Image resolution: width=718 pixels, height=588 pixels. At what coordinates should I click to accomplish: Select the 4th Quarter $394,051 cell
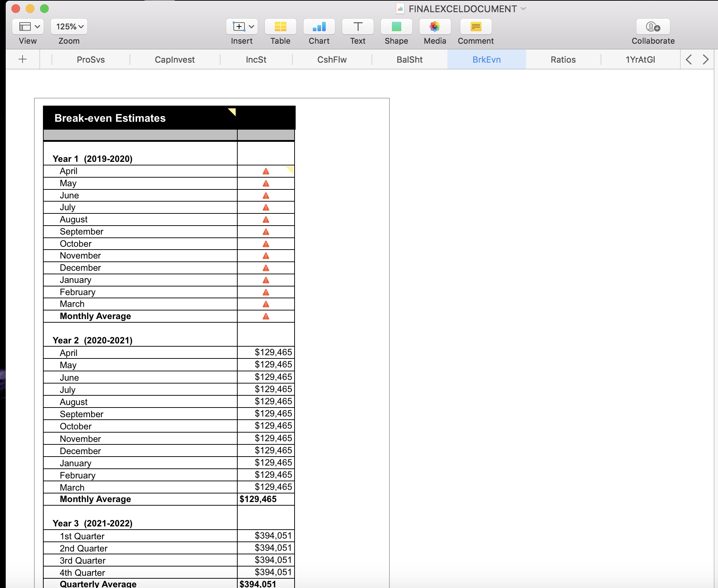(266, 572)
